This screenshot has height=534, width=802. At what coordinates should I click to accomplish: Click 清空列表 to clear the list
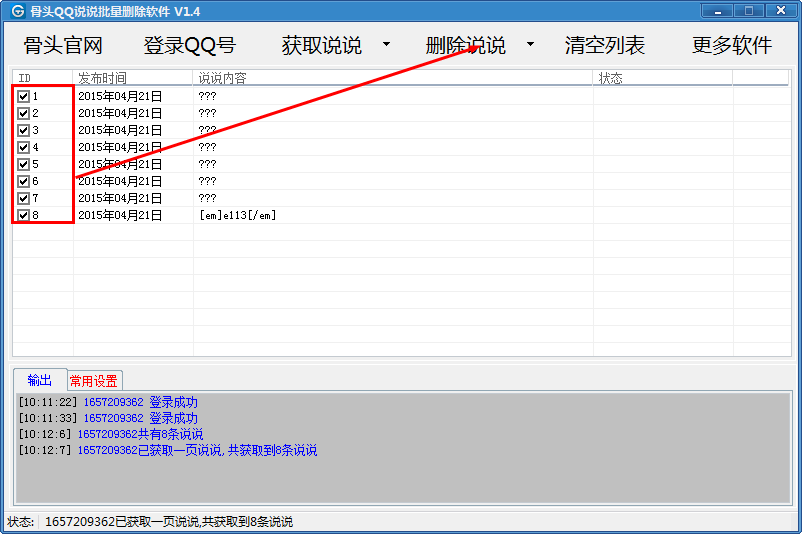[x=605, y=46]
